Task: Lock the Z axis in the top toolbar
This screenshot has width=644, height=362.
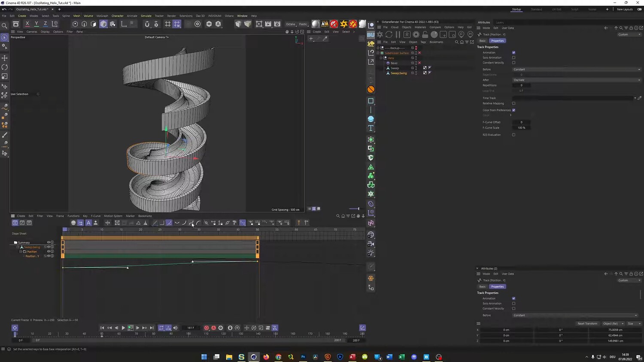Action: 45,24
